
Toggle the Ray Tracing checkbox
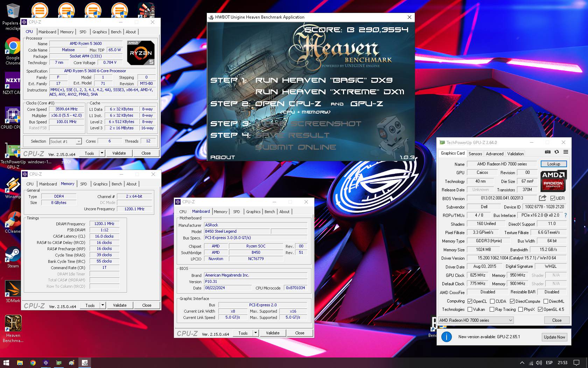click(492, 309)
